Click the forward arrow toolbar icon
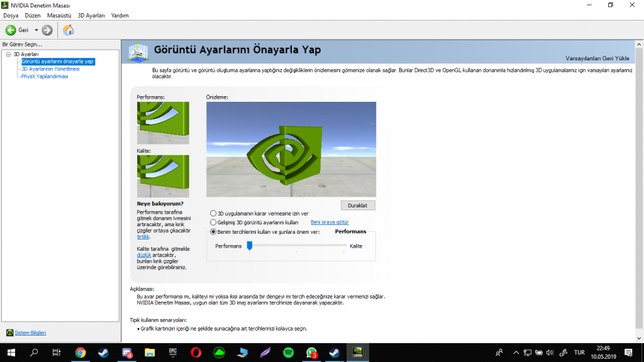The image size is (644, 362). coord(47,30)
